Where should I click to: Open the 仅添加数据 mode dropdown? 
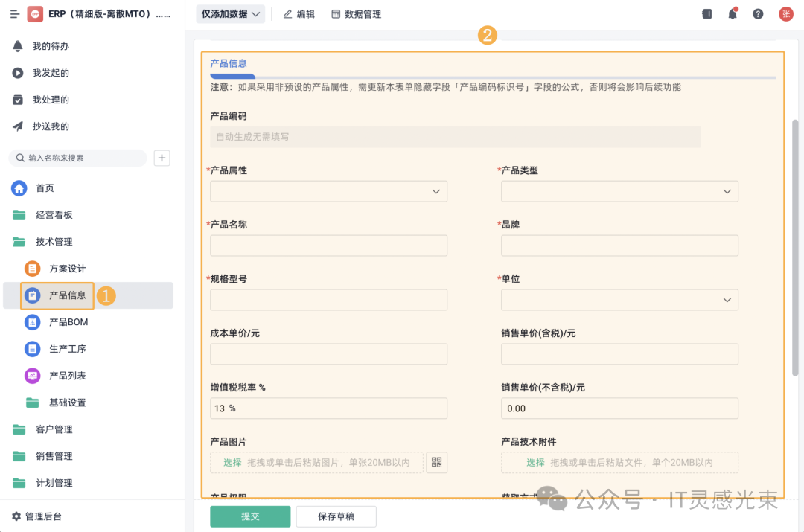(x=231, y=14)
